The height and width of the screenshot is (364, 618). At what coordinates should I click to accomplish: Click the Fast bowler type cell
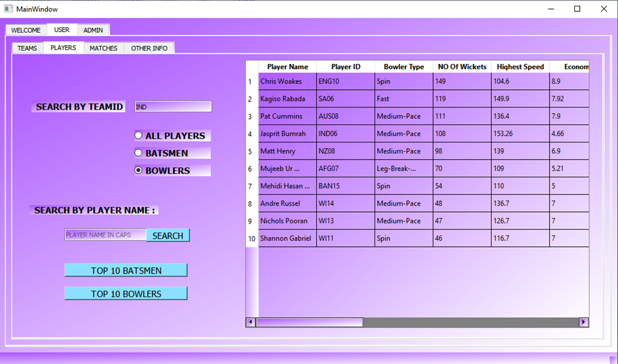pos(404,99)
